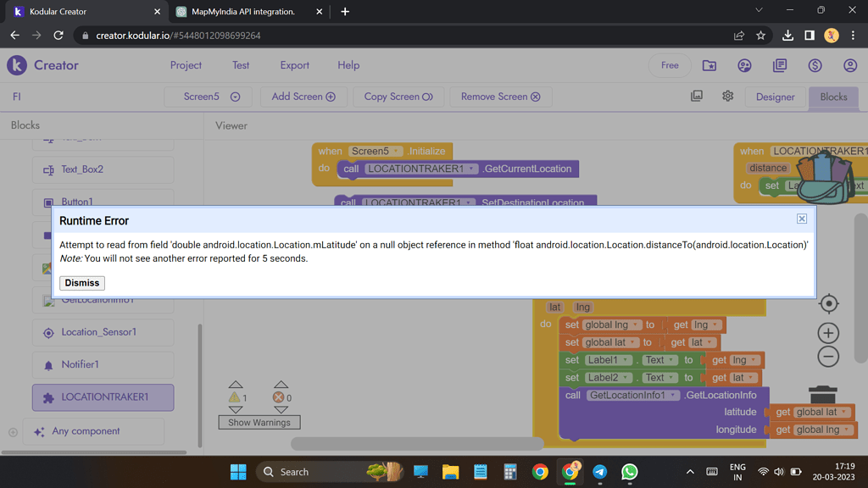The image size is (868, 488).
Task: Open File Explorer from the taskbar
Action: click(x=451, y=472)
